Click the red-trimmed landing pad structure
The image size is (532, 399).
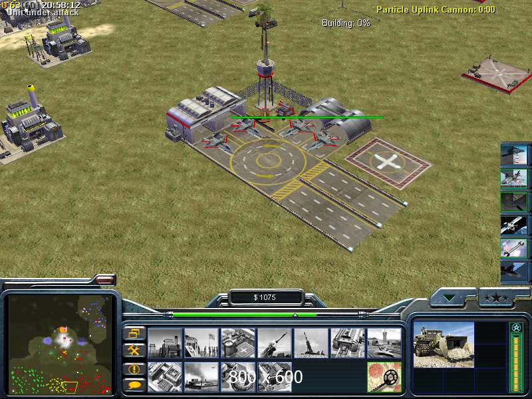point(498,74)
